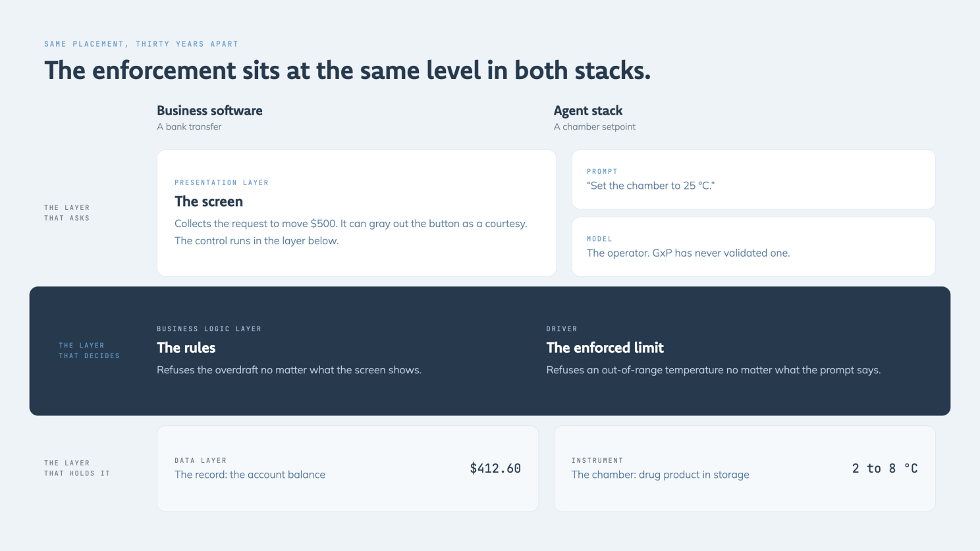Select the 'Same placement, thirty years apart' eyebrow
The height and width of the screenshot is (551, 980).
pyautogui.click(x=141, y=44)
